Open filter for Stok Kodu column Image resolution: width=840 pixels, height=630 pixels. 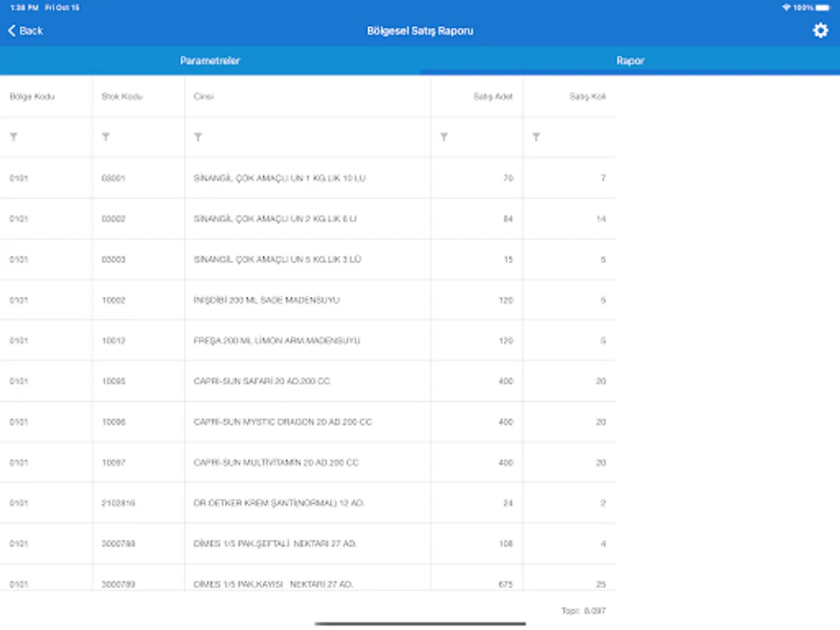tap(106, 137)
